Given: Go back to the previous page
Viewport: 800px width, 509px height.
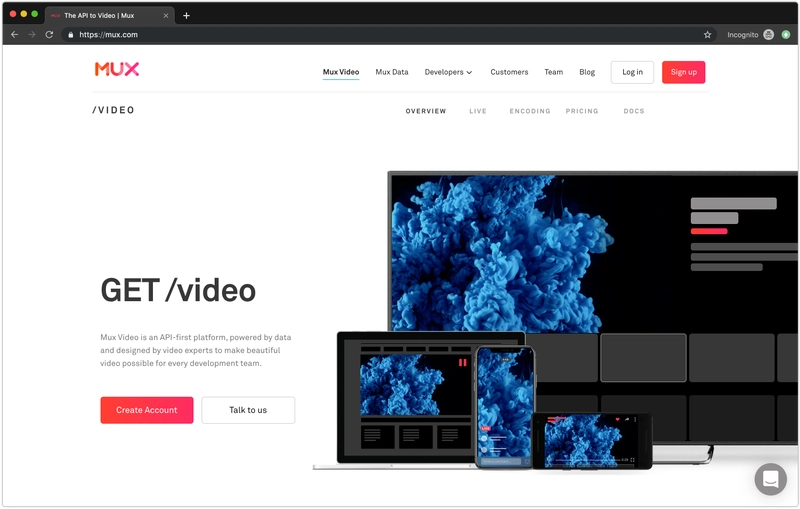Looking at the screenshot, I should 14,35.
